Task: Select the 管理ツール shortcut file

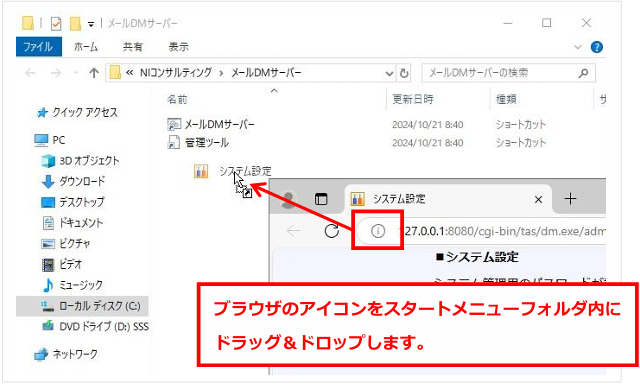Action: [207, 142]
